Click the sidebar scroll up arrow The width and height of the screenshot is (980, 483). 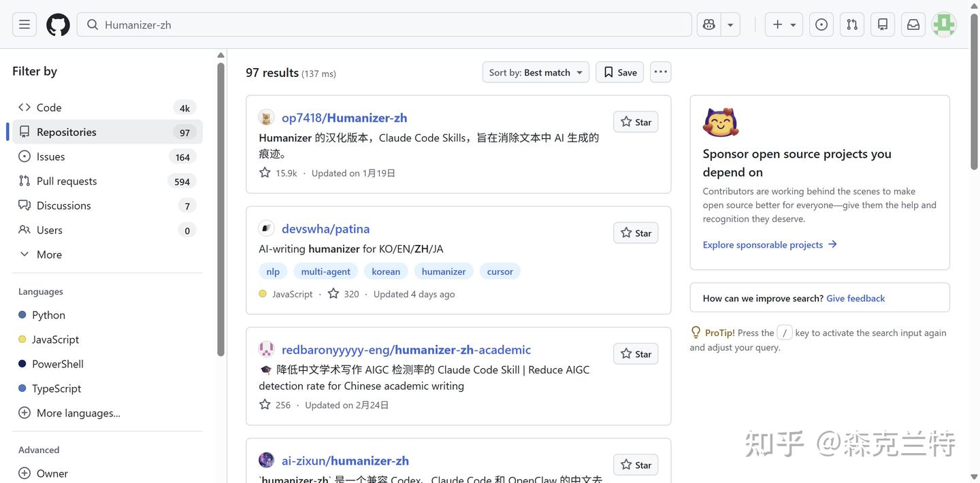click(x=220, y=55)
